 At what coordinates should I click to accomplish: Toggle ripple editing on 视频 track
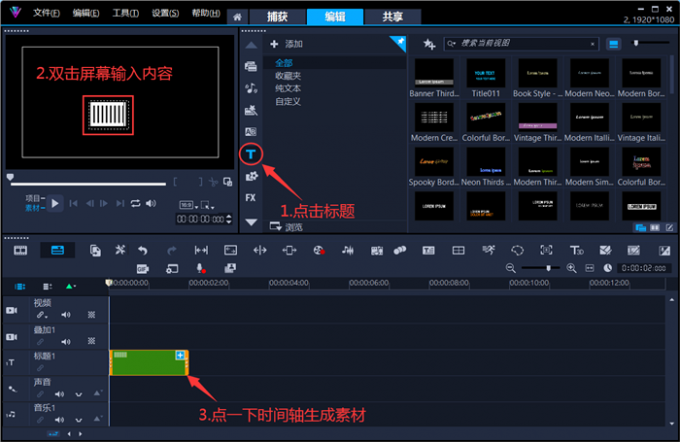42,315
